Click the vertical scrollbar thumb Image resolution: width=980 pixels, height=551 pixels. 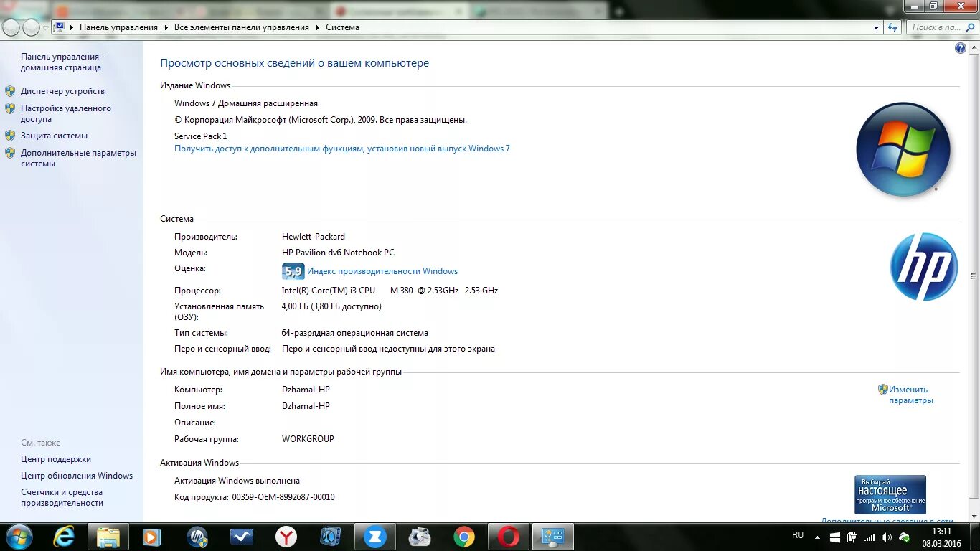974,276
